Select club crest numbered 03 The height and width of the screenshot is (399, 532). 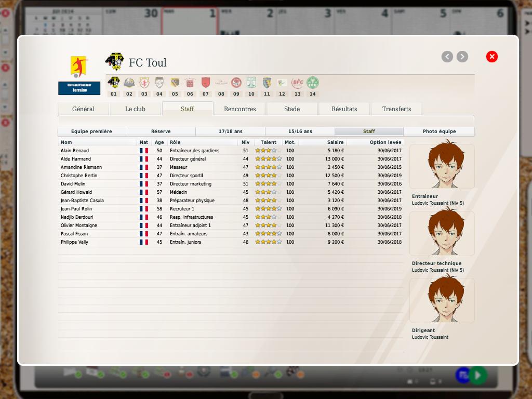pyautogui.click(x=144, y=83)
